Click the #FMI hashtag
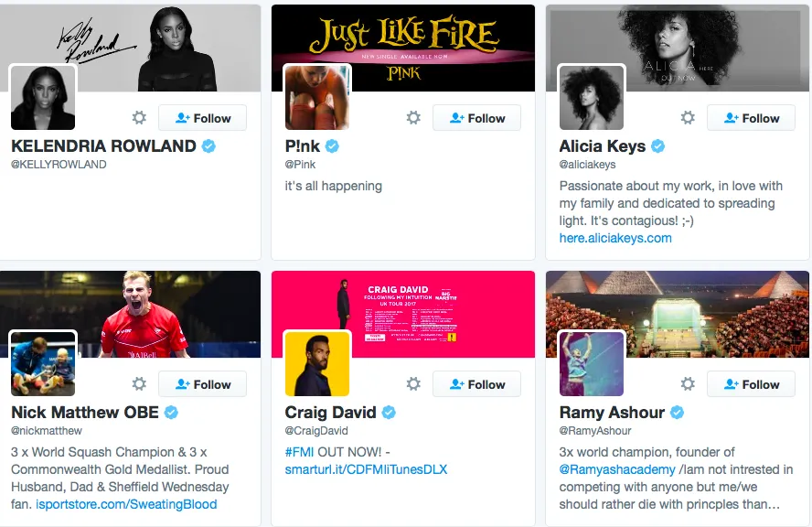The height and width of the screenshot is (527, 812). tap(299, 452)
